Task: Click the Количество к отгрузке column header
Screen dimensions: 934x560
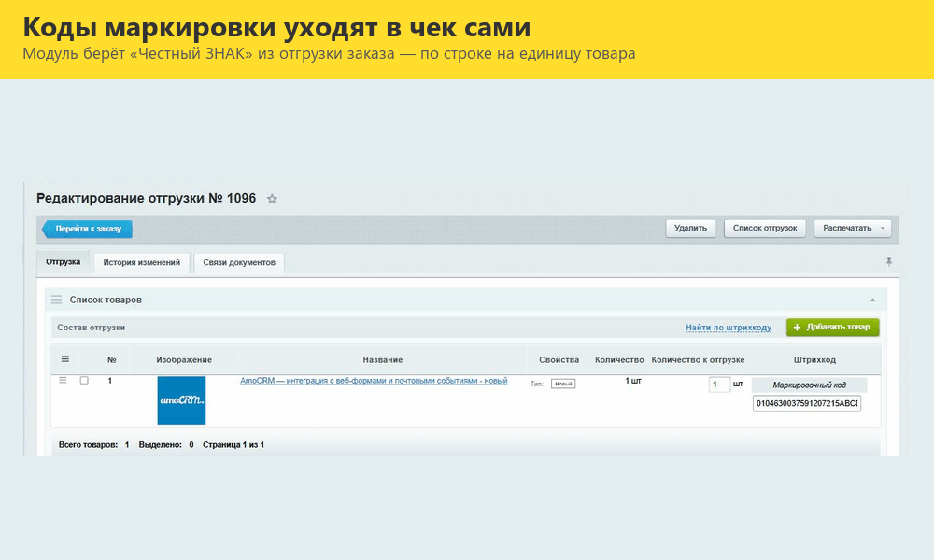Action: tap(698, 360)
